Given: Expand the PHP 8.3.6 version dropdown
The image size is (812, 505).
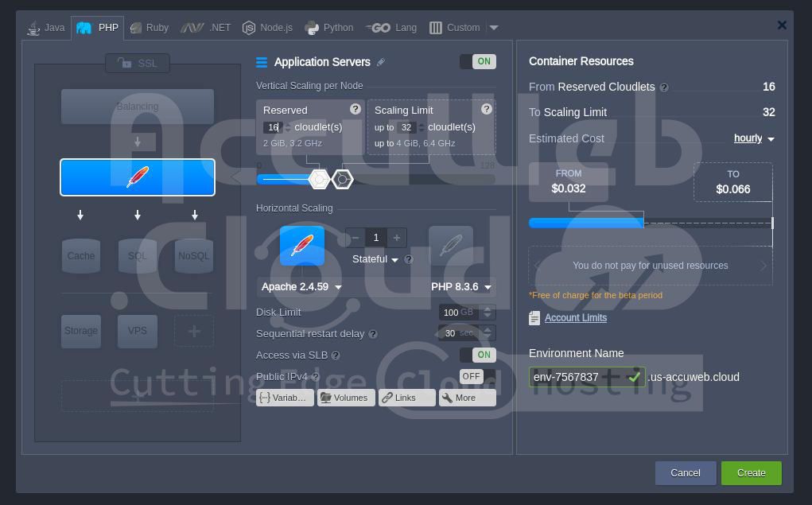Looking at the screenshot, I should [x=461, y=287].
